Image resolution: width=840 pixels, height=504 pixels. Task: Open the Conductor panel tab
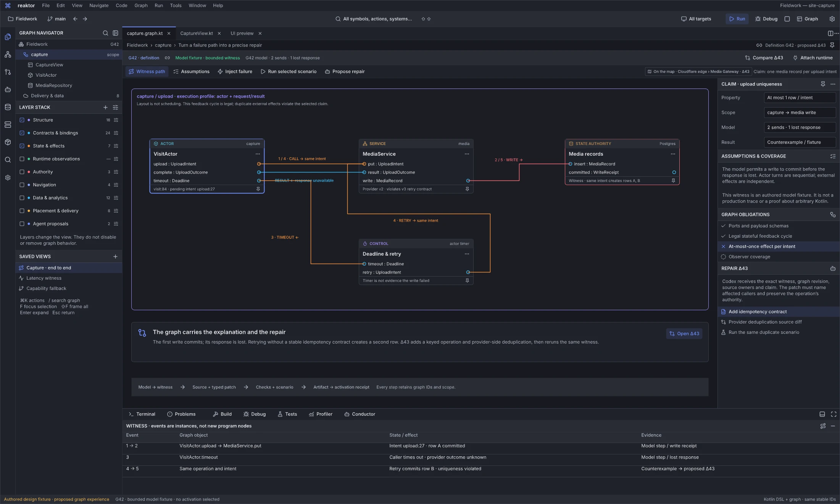(x=360, y=414)
